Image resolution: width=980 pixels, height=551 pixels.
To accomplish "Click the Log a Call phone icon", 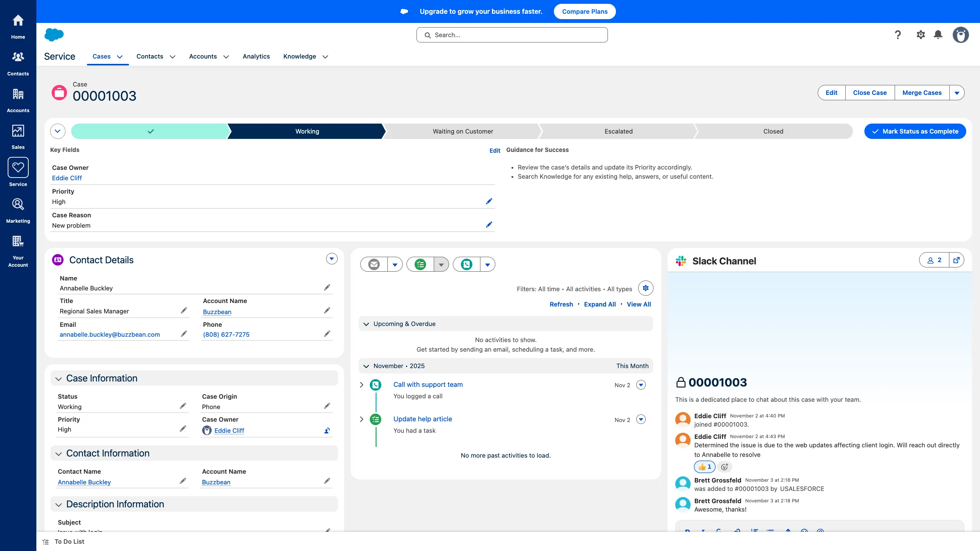I will pos(466,264).
